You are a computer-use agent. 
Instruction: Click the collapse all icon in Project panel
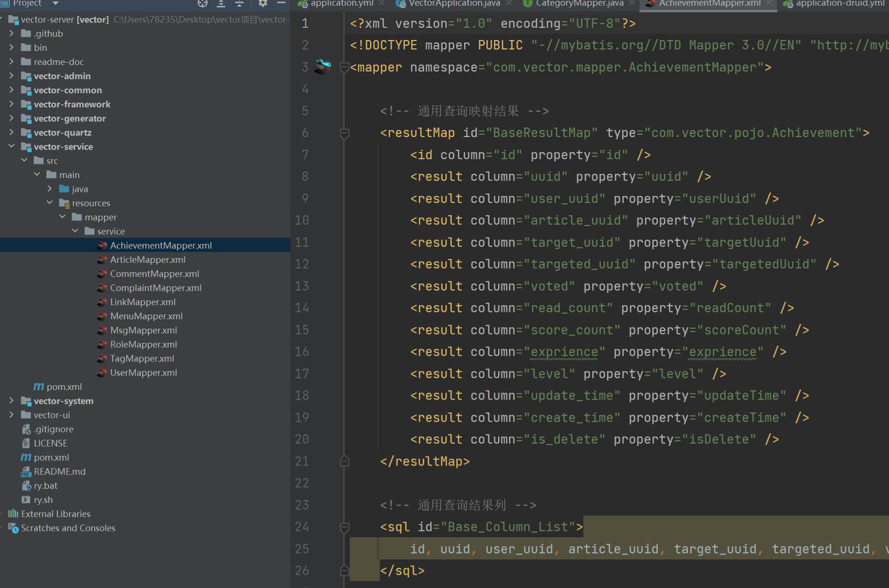(239, 3)
